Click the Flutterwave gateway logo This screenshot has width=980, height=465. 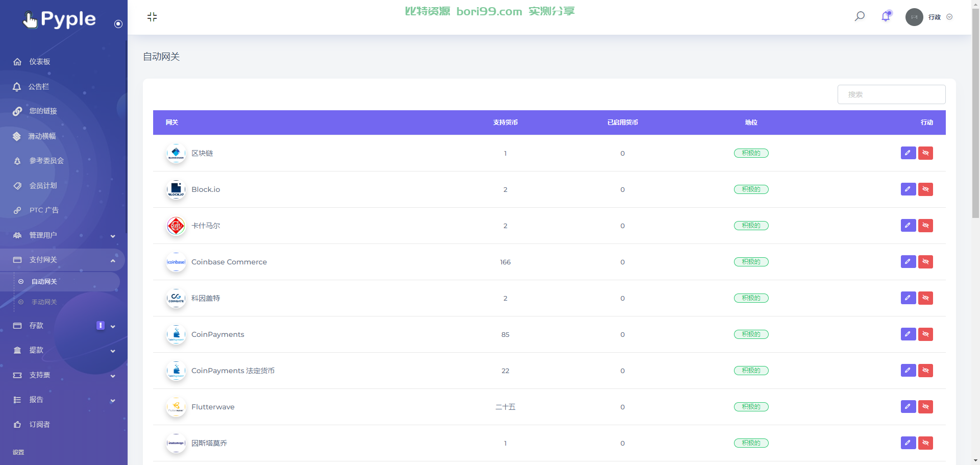[176, 407]
